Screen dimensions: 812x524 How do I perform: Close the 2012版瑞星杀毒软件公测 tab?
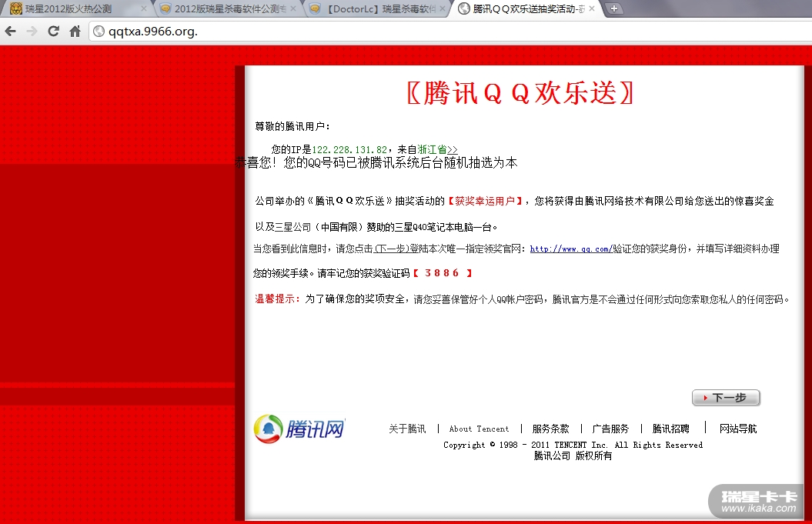(x=293, y=8)
